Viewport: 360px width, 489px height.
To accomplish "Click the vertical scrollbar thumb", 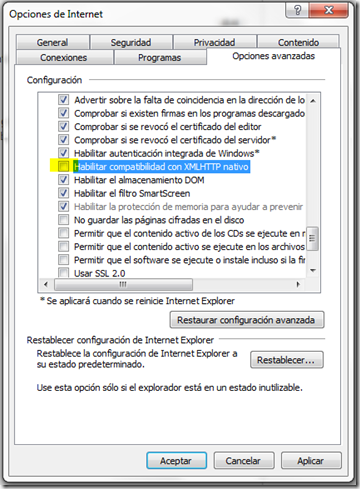I will click(312, 238).
